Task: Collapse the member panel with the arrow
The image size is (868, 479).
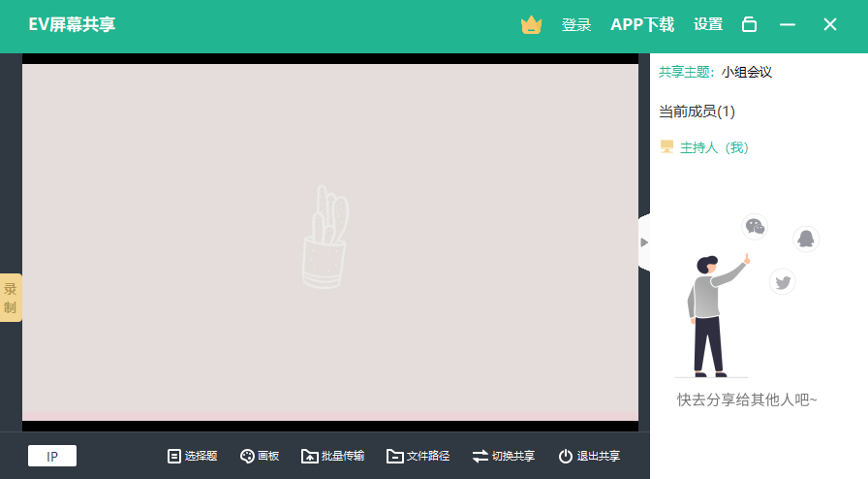Action: click(x=644, y=242)
